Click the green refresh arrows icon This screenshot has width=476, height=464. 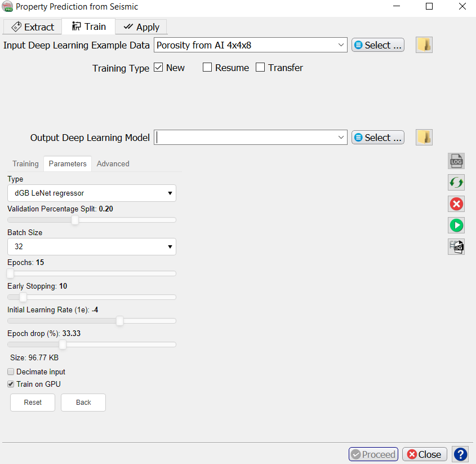coord(456,183)
